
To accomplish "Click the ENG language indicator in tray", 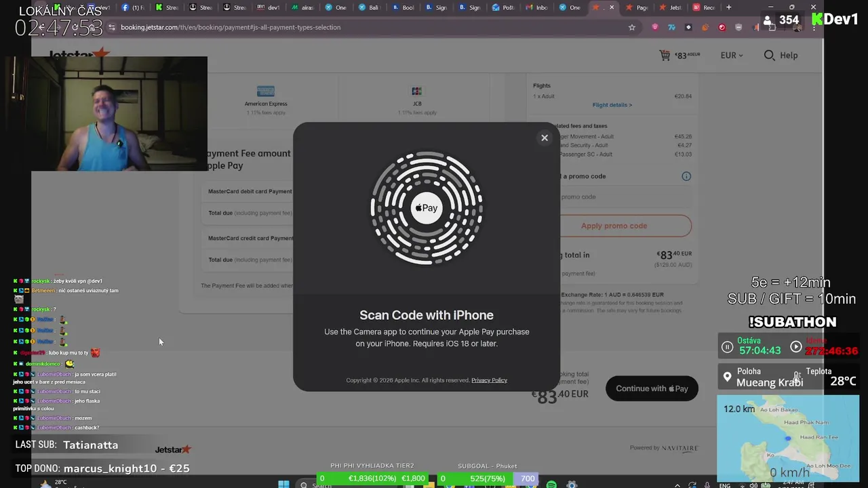I will click(725, 485).
